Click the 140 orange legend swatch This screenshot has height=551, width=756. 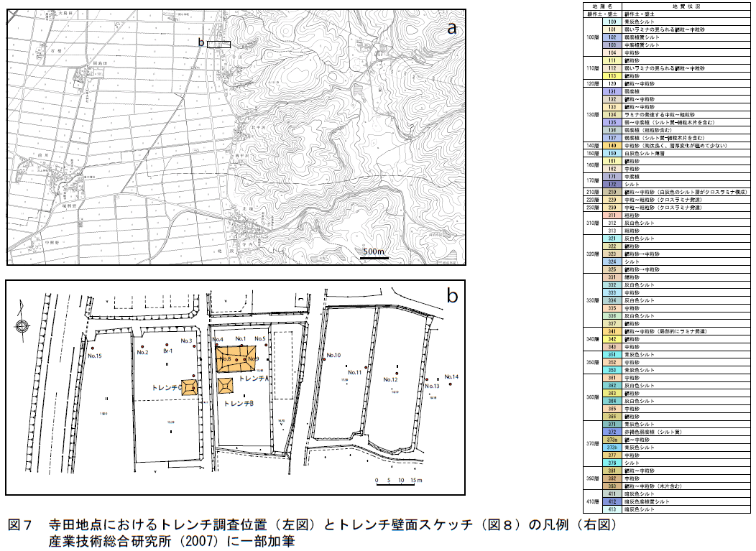point(612,146)
